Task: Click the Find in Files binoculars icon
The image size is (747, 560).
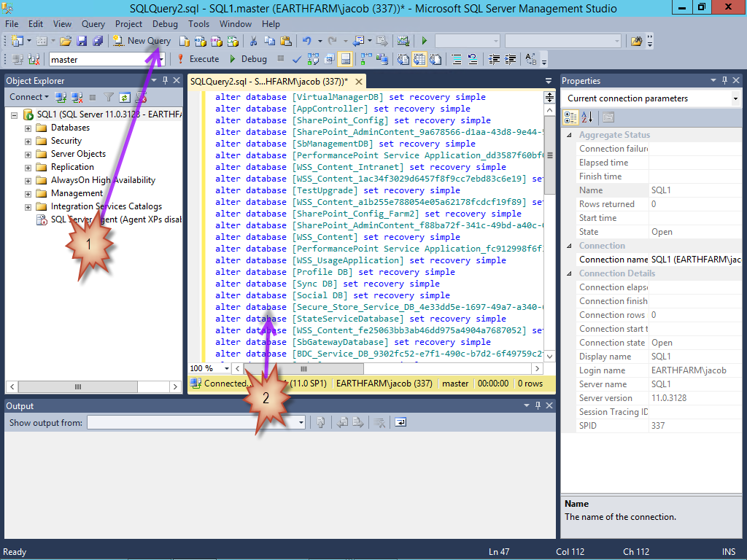Action: click(636, 42)
